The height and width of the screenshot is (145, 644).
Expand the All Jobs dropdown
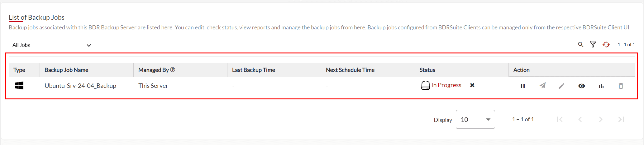click(x=51, y=45)
